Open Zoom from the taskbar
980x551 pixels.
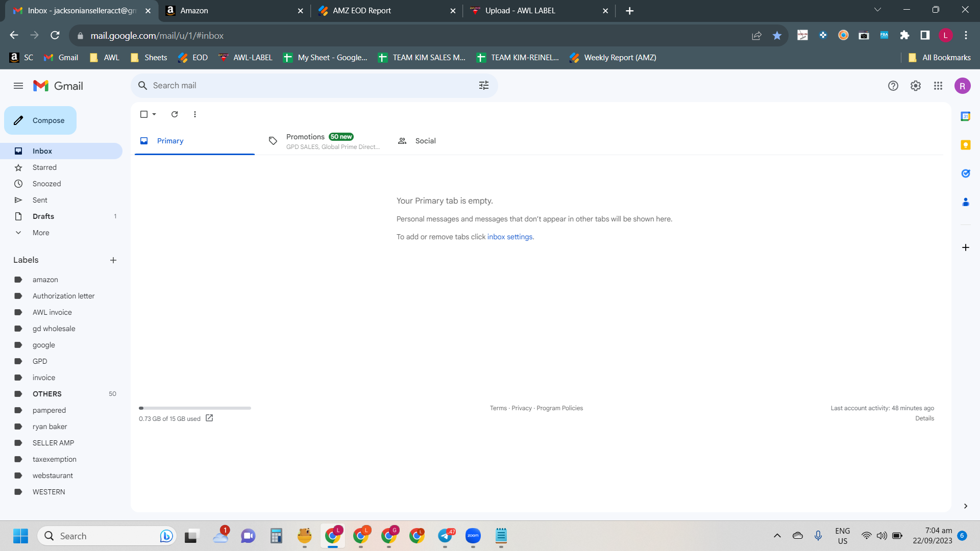pos(473,536)
